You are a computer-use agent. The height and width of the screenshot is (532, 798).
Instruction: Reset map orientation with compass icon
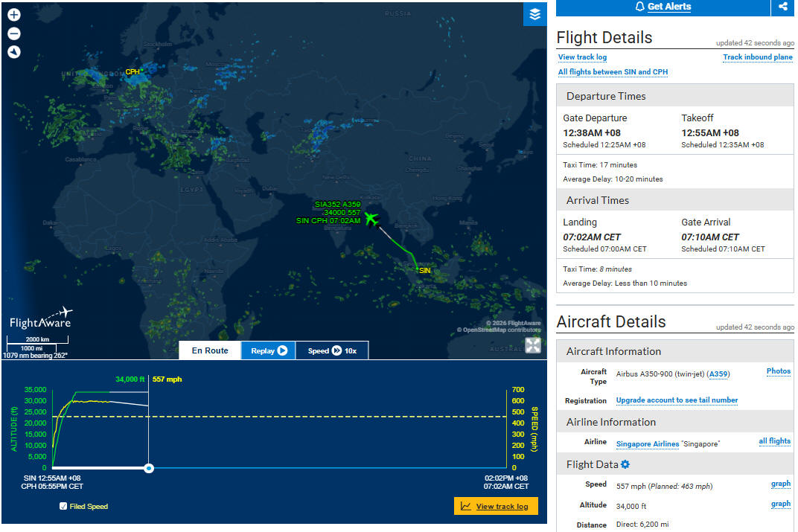(x=14, y=52)
